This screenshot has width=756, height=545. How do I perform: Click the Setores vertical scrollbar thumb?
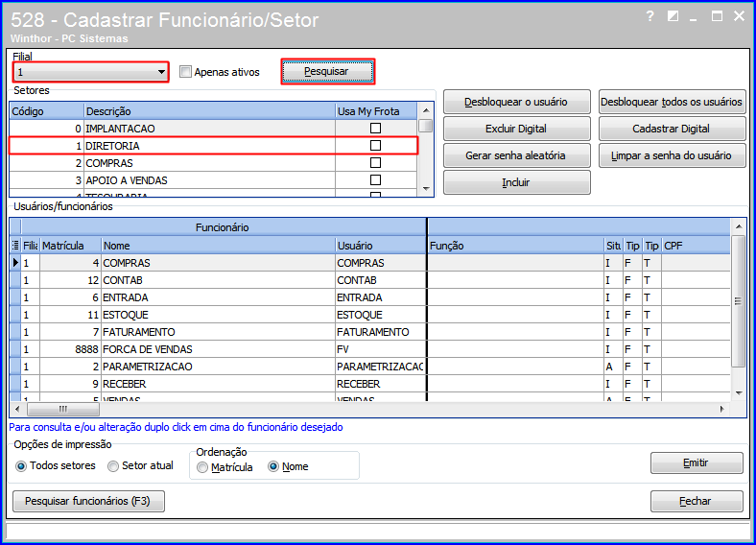(426, 126)
